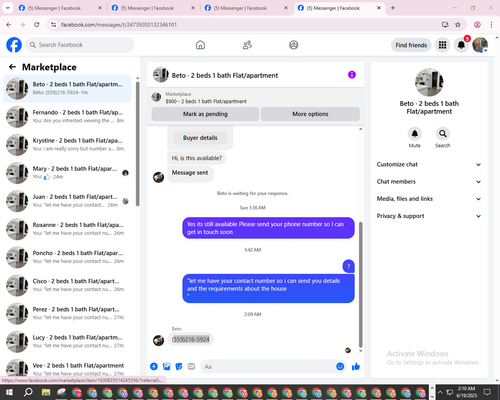Attach a file with the photo icon

pos(166,367)
